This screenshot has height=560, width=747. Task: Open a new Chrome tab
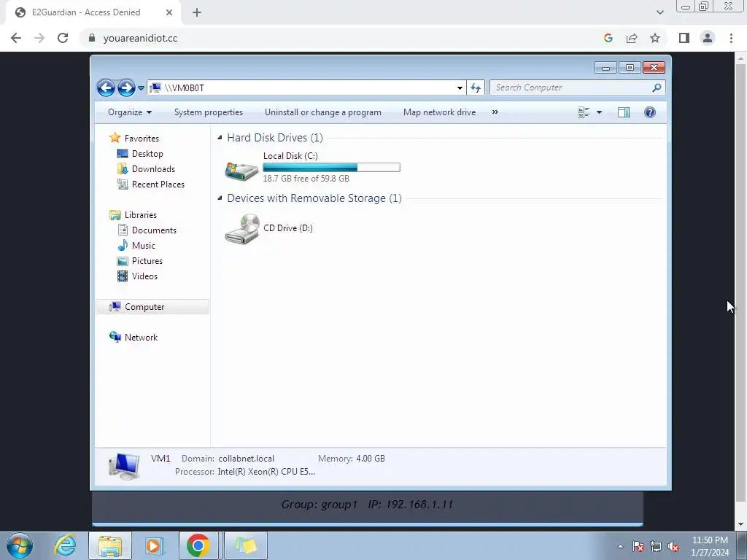tap(197, 12)
